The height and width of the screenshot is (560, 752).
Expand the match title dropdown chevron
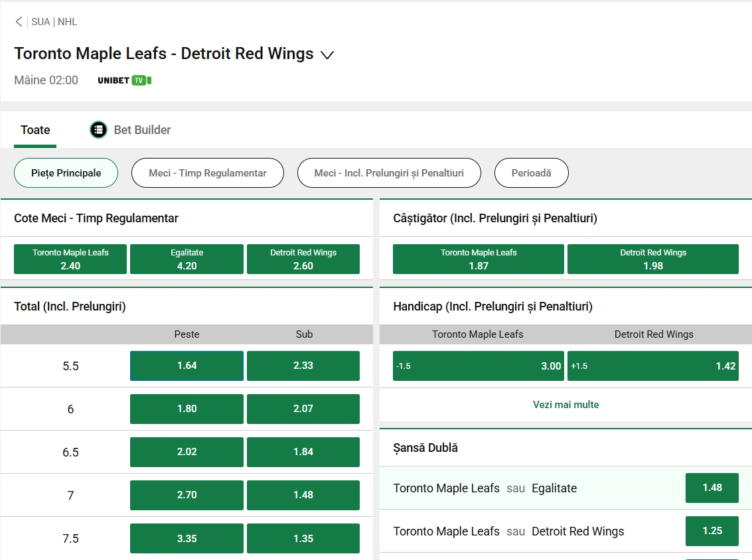[327, 56]
